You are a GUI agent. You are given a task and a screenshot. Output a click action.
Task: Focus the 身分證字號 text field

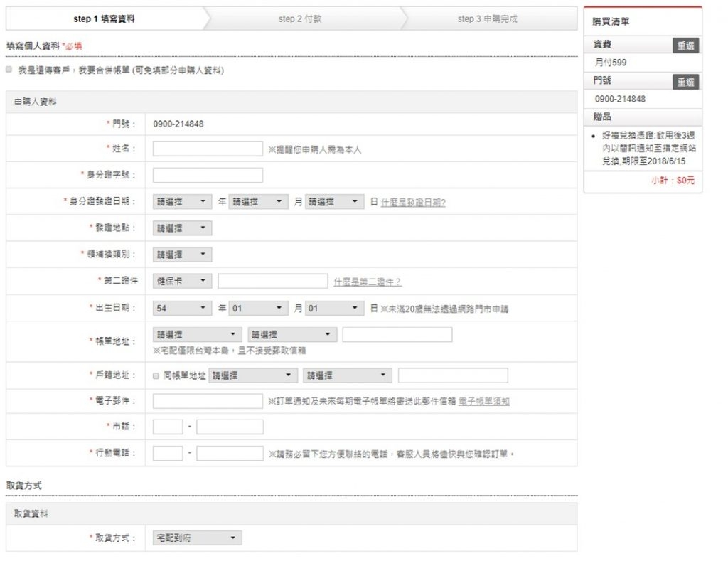click(x=208, y=175)
